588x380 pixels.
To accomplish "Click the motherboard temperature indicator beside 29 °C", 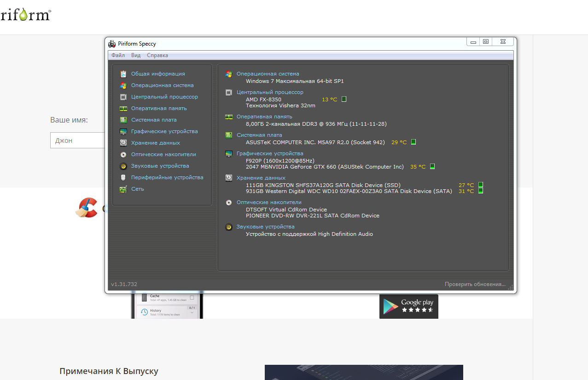I will point(413,142).
